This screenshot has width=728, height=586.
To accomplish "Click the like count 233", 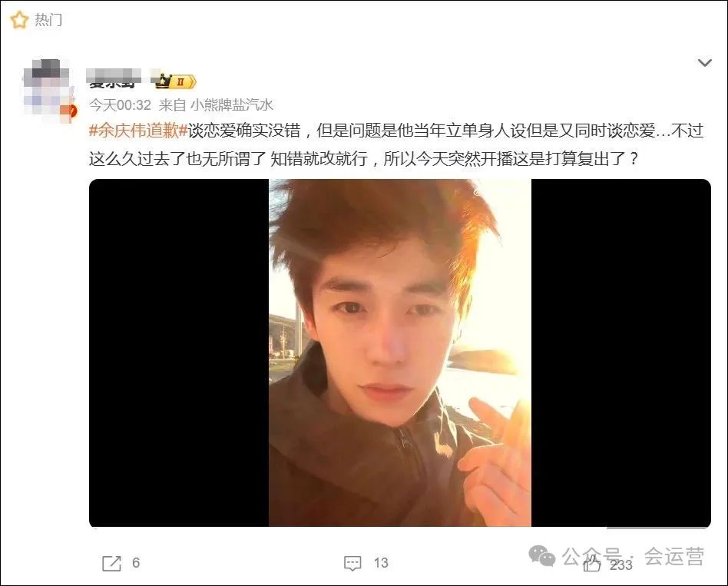I will click(x=621, y=565).
